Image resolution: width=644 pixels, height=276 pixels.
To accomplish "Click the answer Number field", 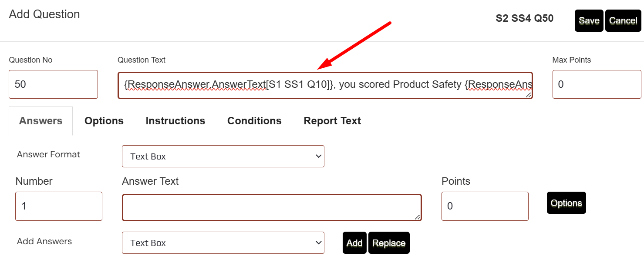I will 59,206.
